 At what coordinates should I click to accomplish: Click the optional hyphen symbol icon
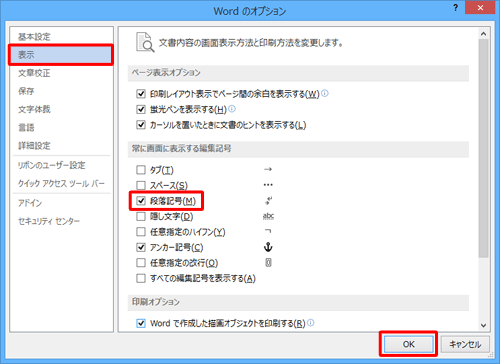tap(268, 231)
